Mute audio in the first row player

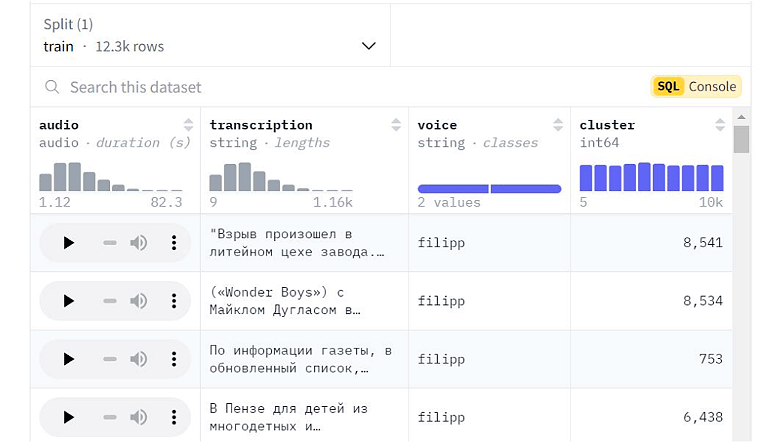point(139,243)
